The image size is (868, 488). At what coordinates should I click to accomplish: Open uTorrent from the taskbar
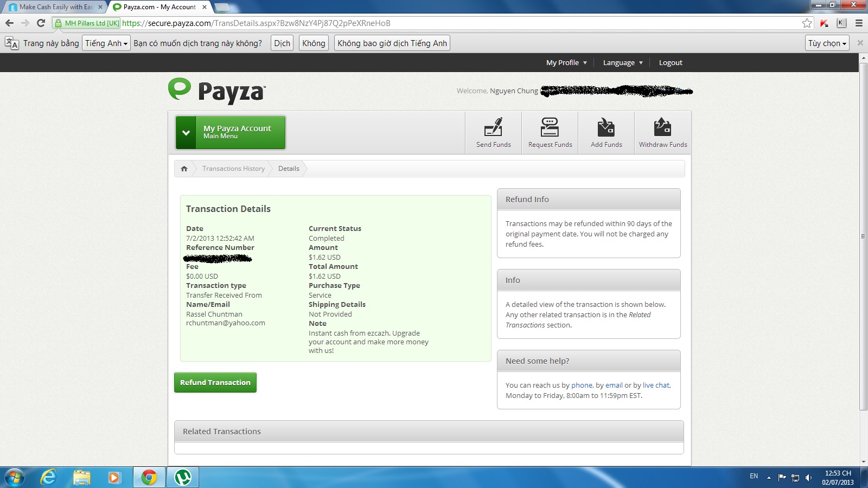(x=182, y=477)
